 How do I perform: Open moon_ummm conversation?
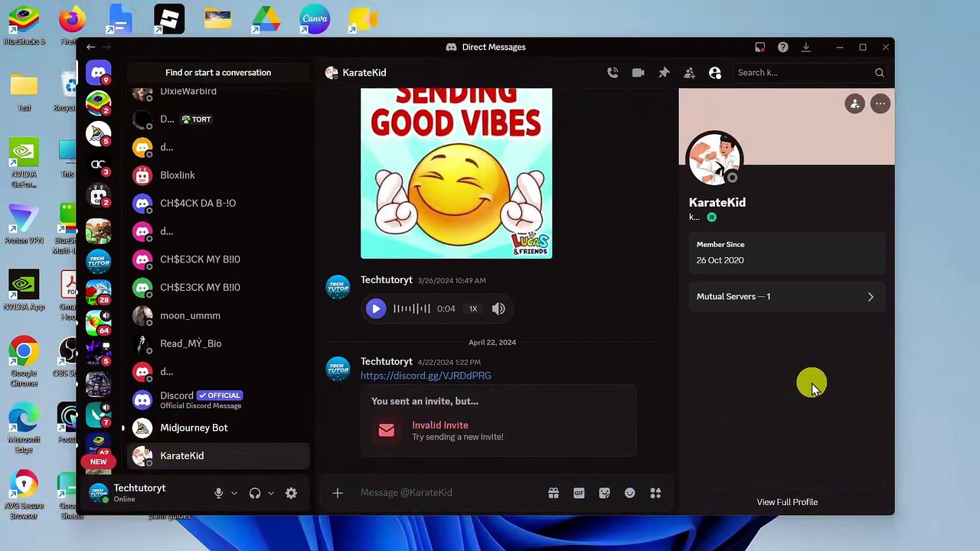(x=218, y=315)
